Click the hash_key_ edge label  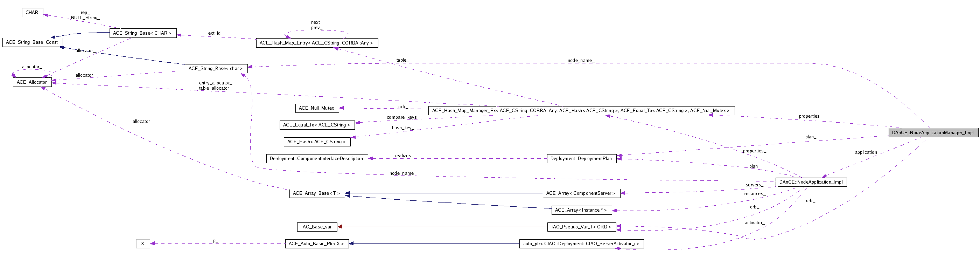click(402, 128)
